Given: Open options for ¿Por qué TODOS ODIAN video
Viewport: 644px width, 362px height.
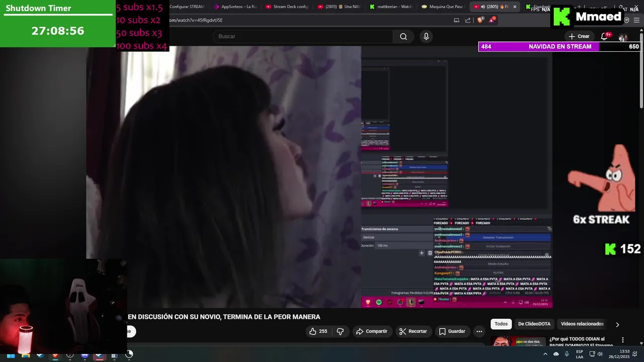Looking at the screenshot, I should click(x=623, y=340).
